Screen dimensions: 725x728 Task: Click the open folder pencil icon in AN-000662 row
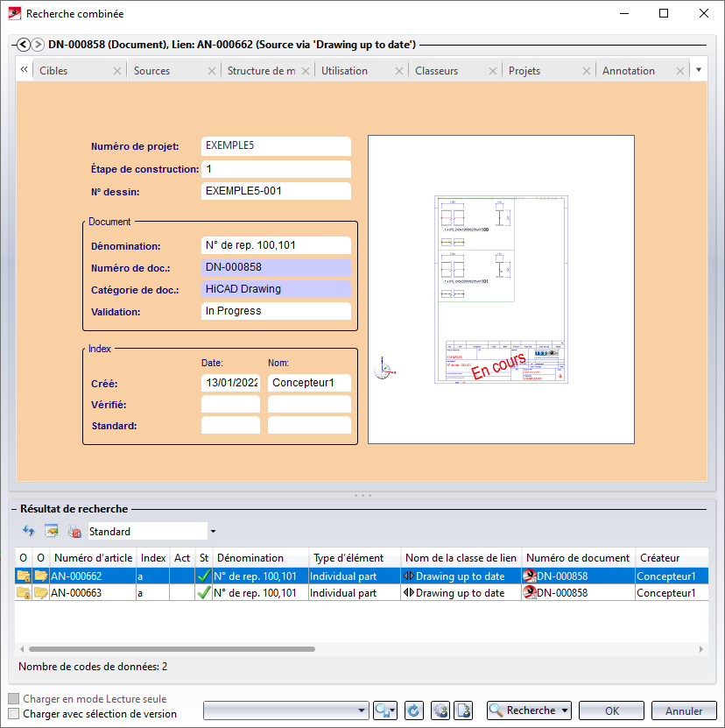[41, 576]
